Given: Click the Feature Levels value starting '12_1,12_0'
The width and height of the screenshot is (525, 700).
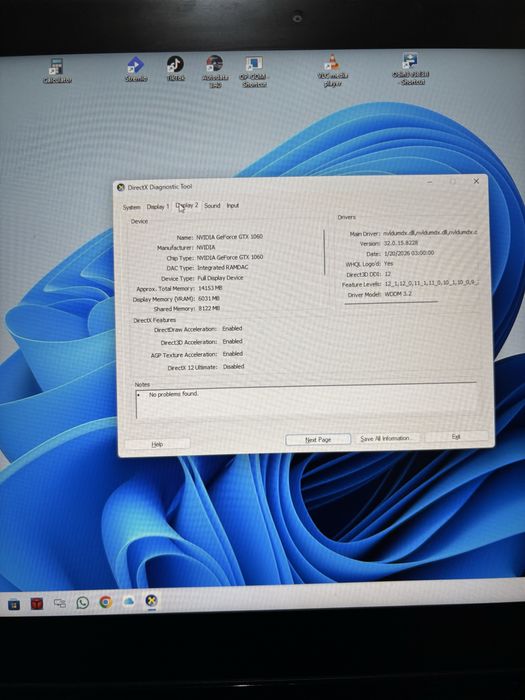Looking at the screenshot, I should pyautogui.click(x=431, y=284).
